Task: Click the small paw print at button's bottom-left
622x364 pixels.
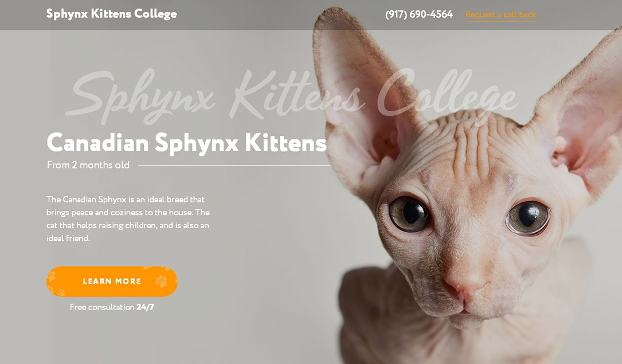Action: 61,292
